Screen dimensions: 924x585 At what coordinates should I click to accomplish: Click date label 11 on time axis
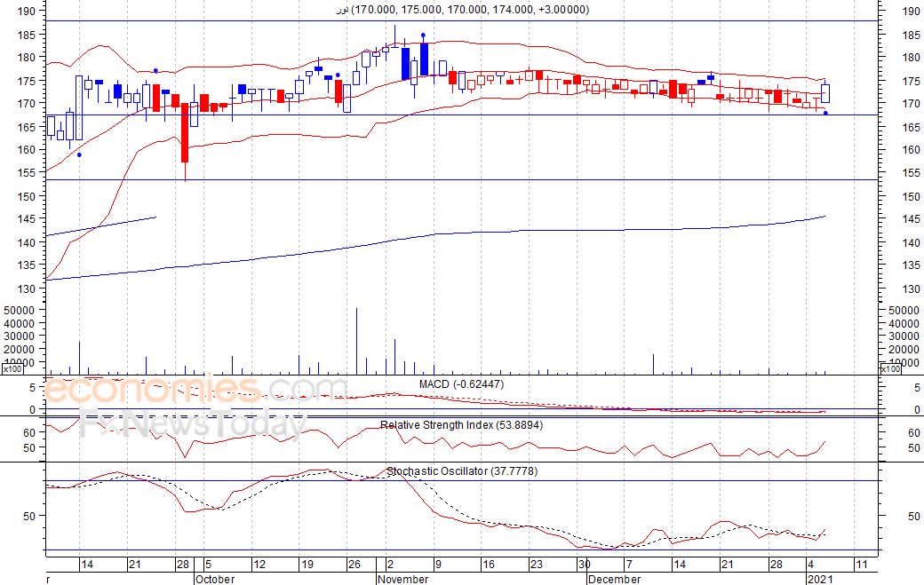click(x=862, y=565)
